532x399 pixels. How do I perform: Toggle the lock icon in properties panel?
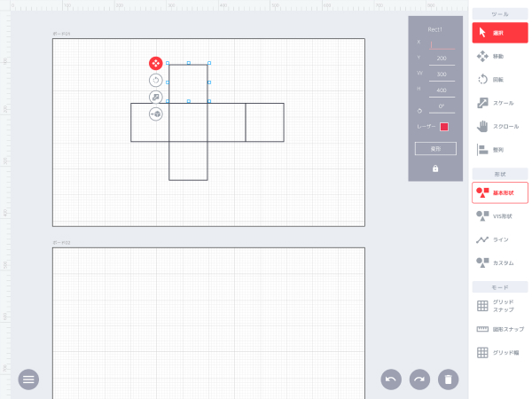pos(435,168)
